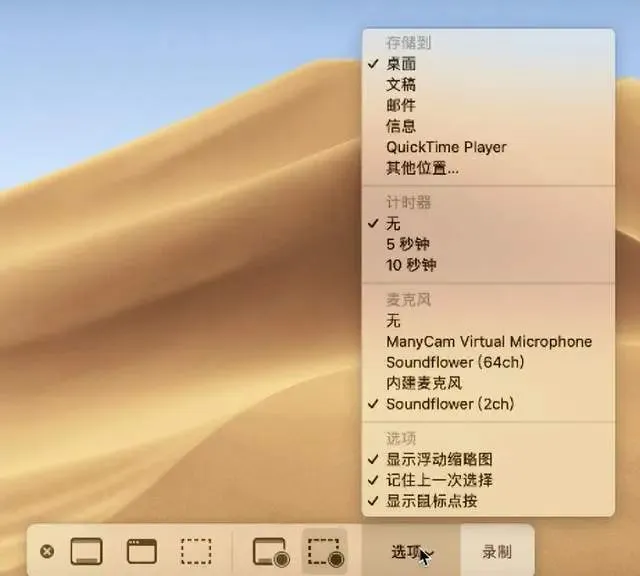Image resolution: width=640 pixels, height=576 pixels.
Task: Select ManyCam Virtual Microphone input
Action: coord(488,342)
